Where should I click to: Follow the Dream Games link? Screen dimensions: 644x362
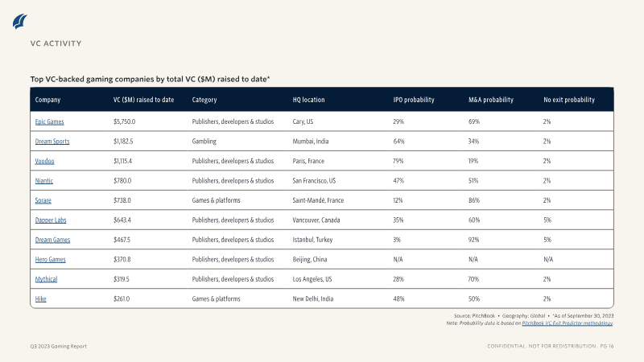52,240
